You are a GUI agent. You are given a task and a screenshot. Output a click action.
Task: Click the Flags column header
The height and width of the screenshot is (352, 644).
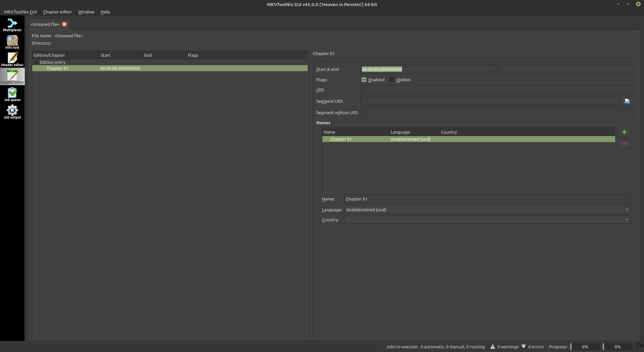tap(247, 55)
